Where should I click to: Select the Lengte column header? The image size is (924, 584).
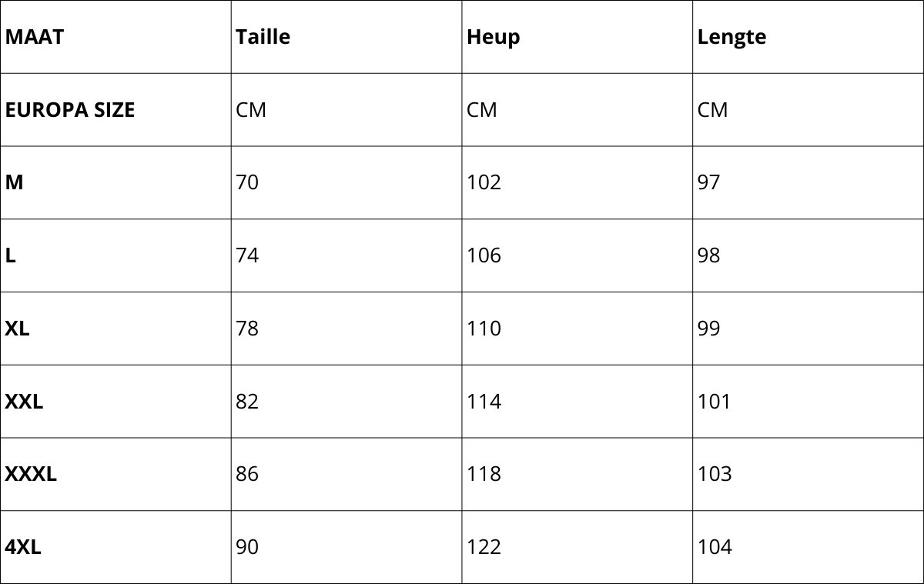(x=731, y=37)
